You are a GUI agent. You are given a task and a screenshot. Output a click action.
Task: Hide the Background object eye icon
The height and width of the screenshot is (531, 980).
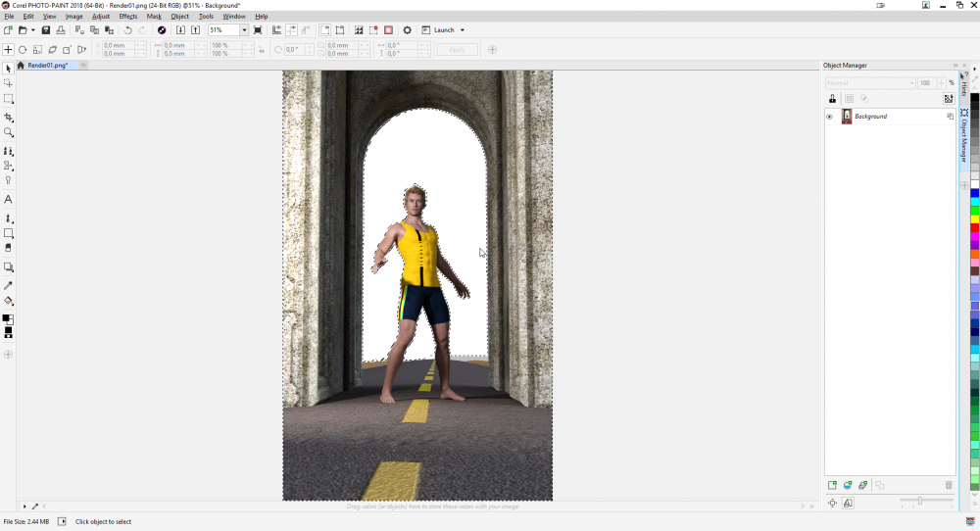click(x=830, y=117)
